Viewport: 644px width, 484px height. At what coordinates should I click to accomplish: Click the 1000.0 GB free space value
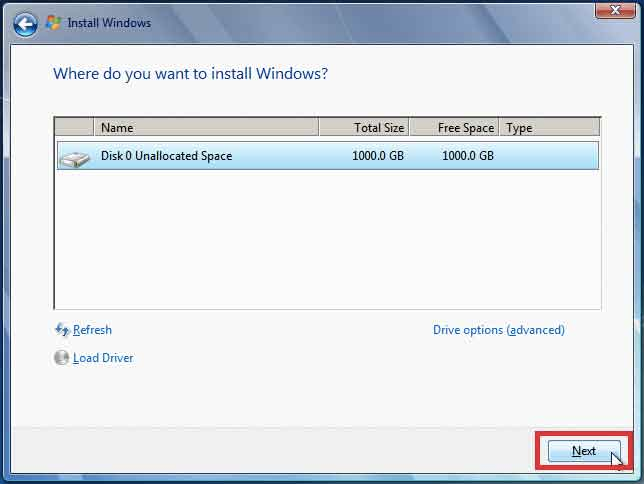(x=468, y=156)
